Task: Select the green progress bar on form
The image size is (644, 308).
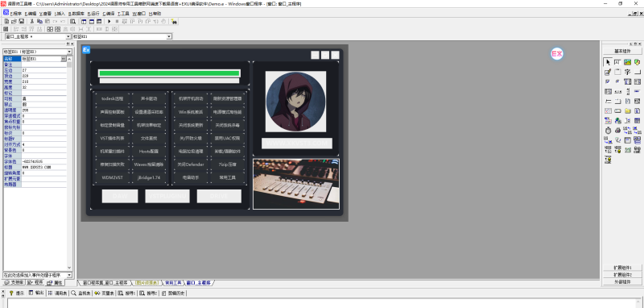Action: pos(169,73)
